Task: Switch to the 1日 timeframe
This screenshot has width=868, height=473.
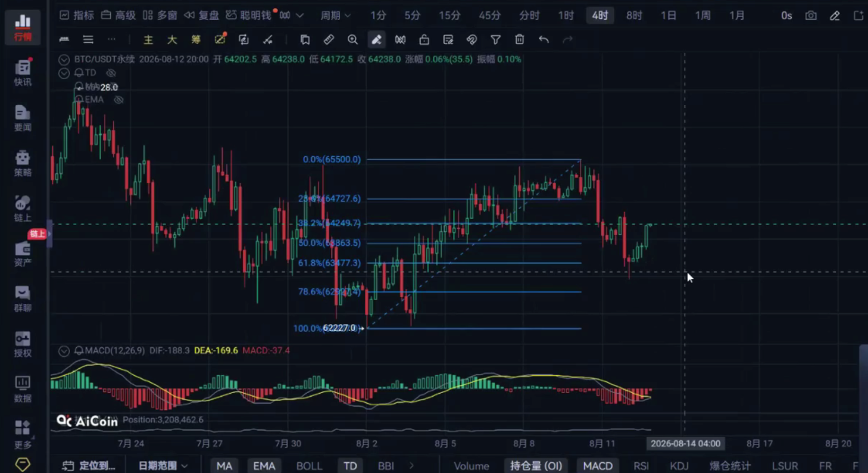Action: click(x=668, y=15)
